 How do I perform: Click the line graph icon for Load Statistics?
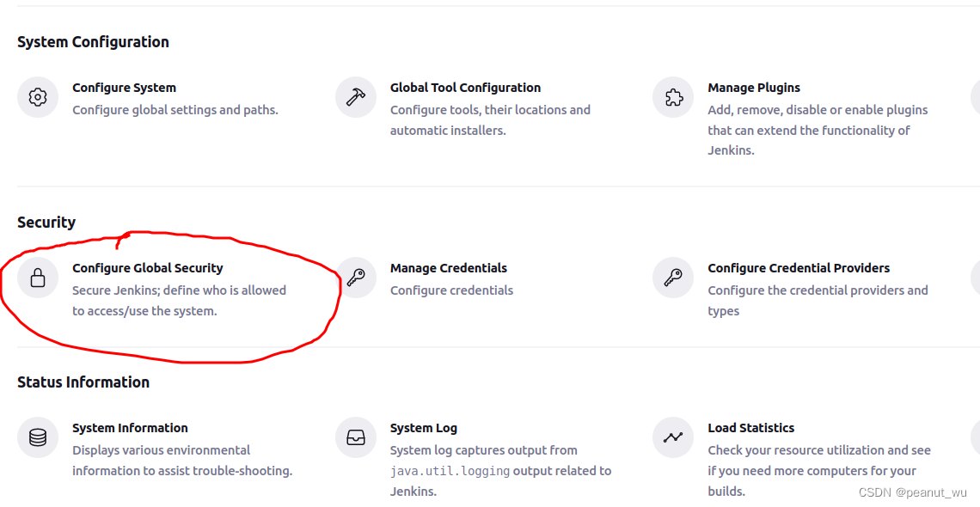673,437
